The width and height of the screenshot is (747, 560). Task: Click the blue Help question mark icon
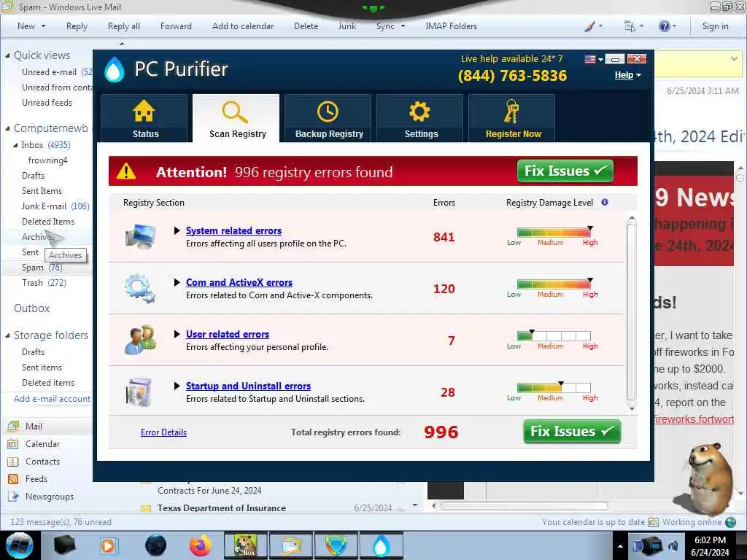coord(667,26)
